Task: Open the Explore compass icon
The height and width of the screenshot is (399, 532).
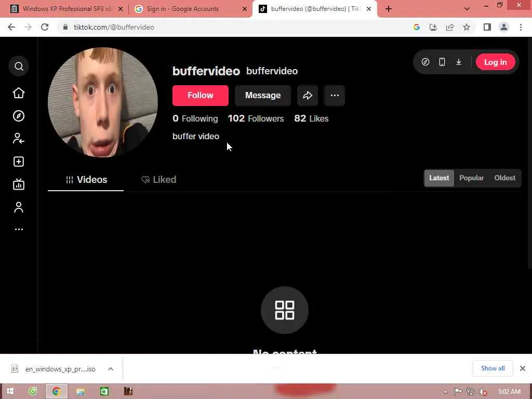Action: (x=19, y=116)
